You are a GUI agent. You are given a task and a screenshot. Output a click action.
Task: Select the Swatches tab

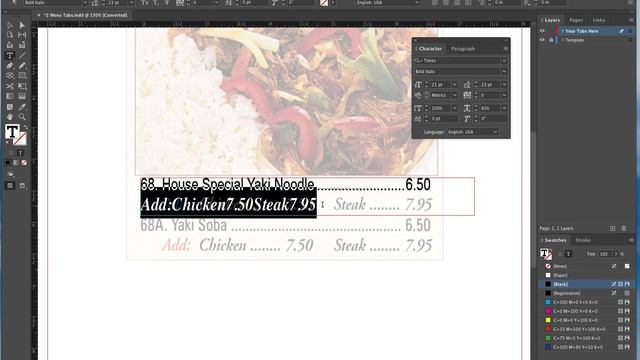(556, 240)
